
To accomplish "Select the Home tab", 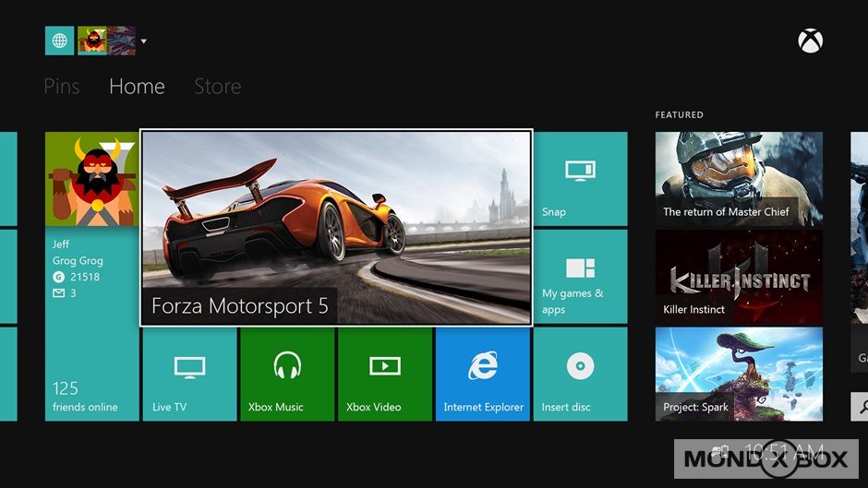I will tap(137, 87).
